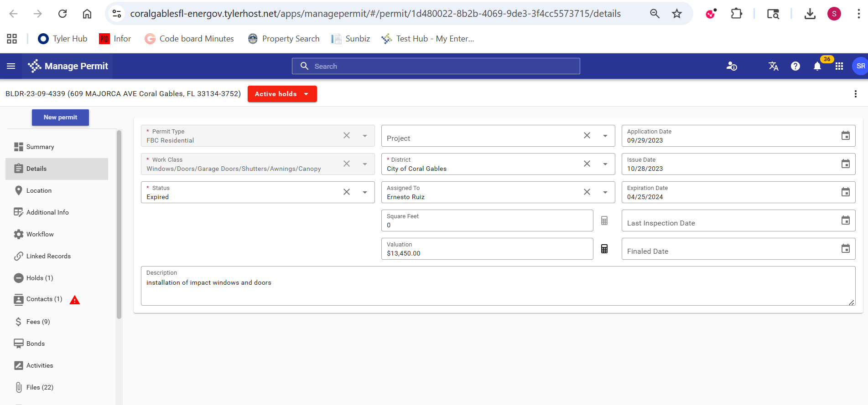This screenshot has height=405, width=868.
Task: Click the sidebar vertical scrollbar
Action: click(x=119, y=223)
